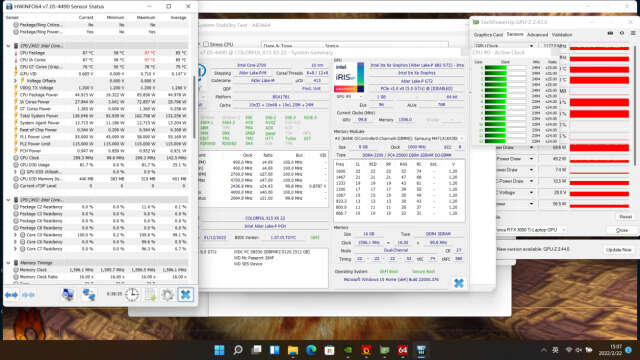Click the GPU-Z screenshot camera icon
Screen dimensions: 640x360
point(610,33)
